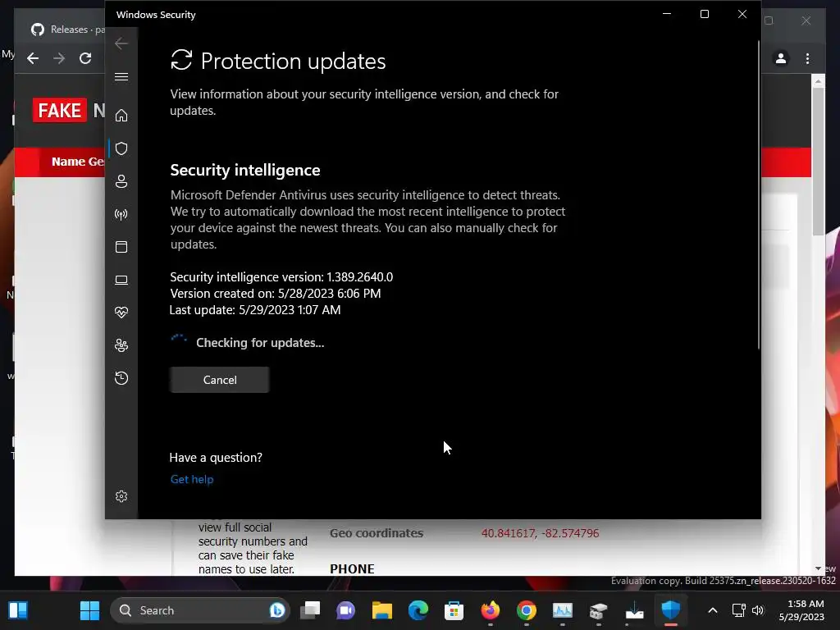This screenshot has height=630, width=840.
Task: Open Device security laptop icon
Action: tap(121, 280)
